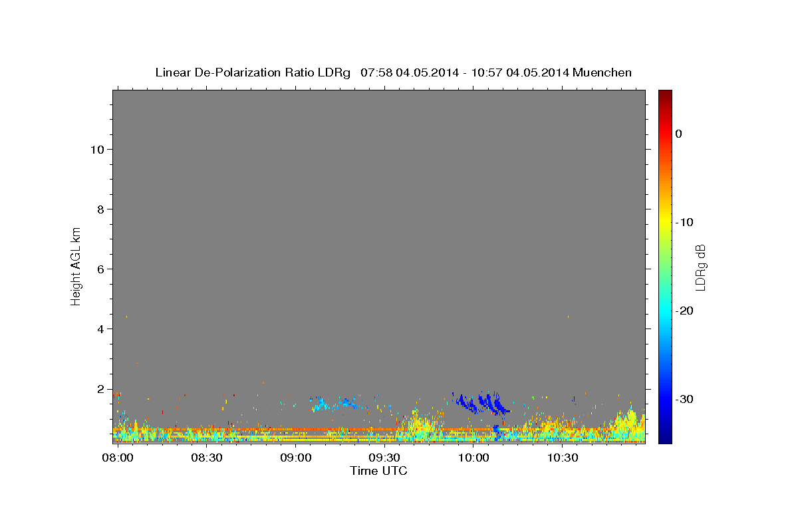Click the yellow-green plume near 10:55

coord(626,423)
